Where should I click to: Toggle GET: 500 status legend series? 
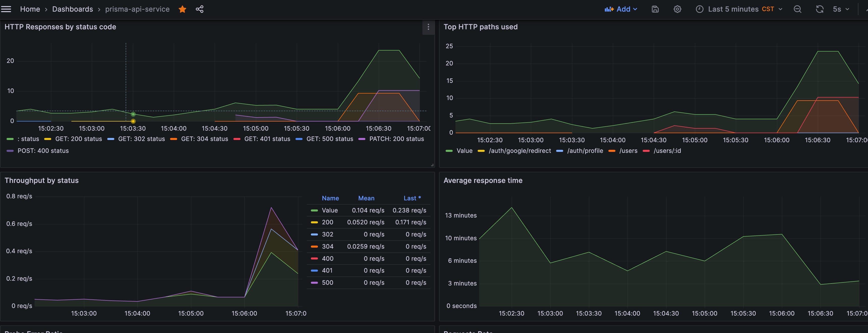[330, 139]
